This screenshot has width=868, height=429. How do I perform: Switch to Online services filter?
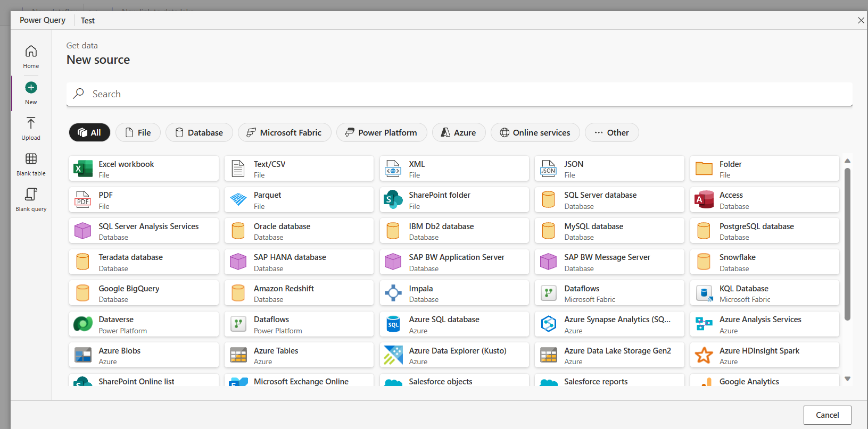point(535,132)
